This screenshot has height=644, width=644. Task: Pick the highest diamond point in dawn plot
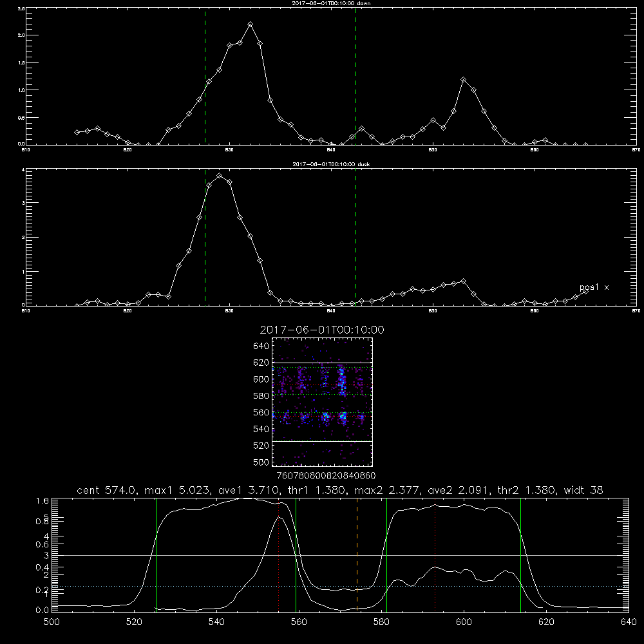[250, 24]
